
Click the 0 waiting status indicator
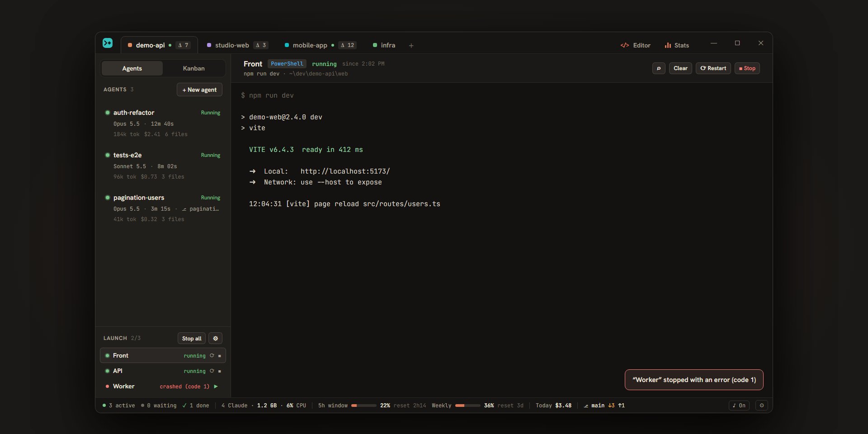point(159,406)
